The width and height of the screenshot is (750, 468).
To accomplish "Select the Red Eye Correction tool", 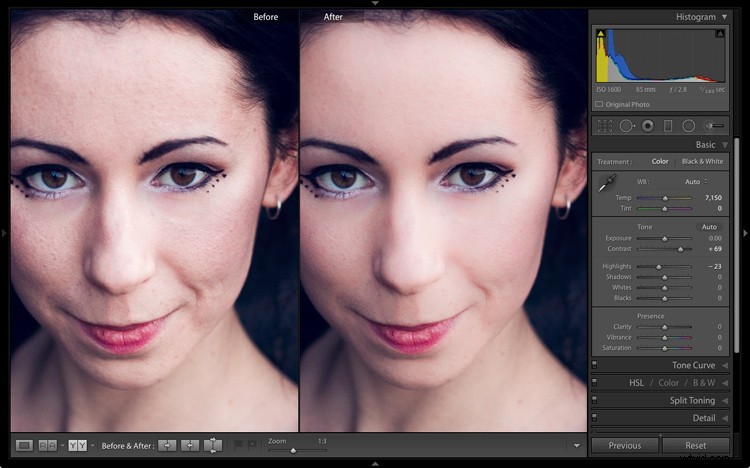I will [x=648, y=126].
